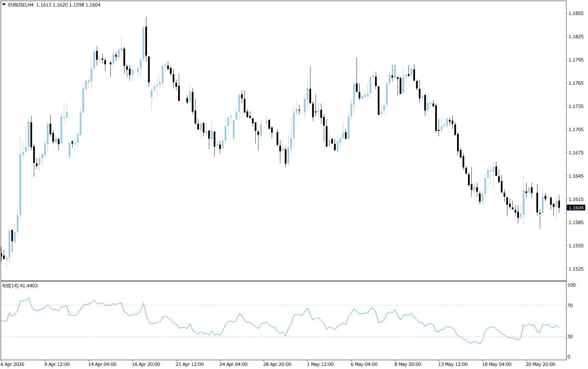Screen dimensions: 588x369
Task: Click the 6 May 04:00 time label
Action: tap(364, 364)
